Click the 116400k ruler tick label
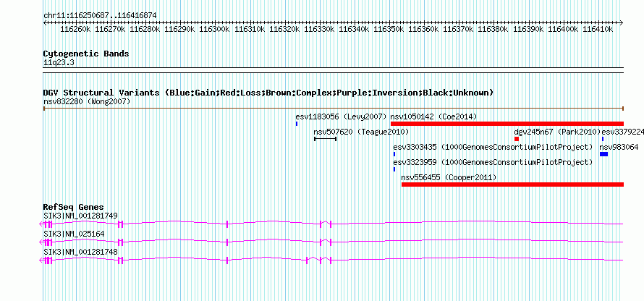 pyautogui.click(x=563, y=29)
